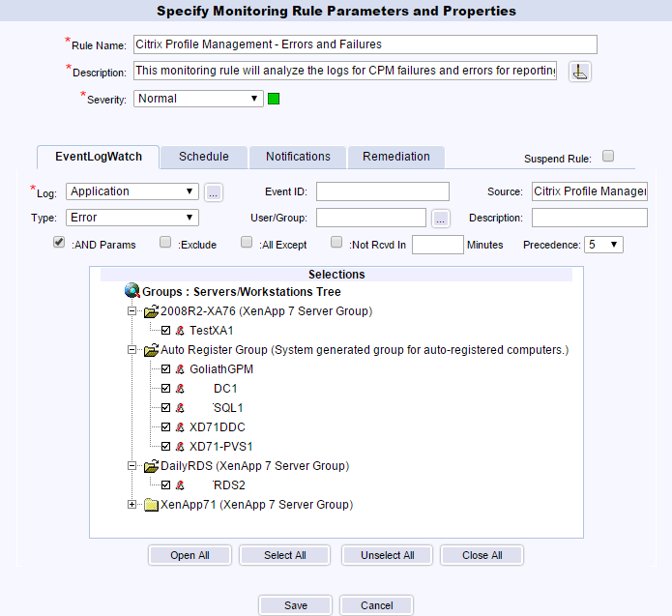Click the computer icon beside XD71DDC
Viewport: 672px width, 616px height.
coord(180,427)
